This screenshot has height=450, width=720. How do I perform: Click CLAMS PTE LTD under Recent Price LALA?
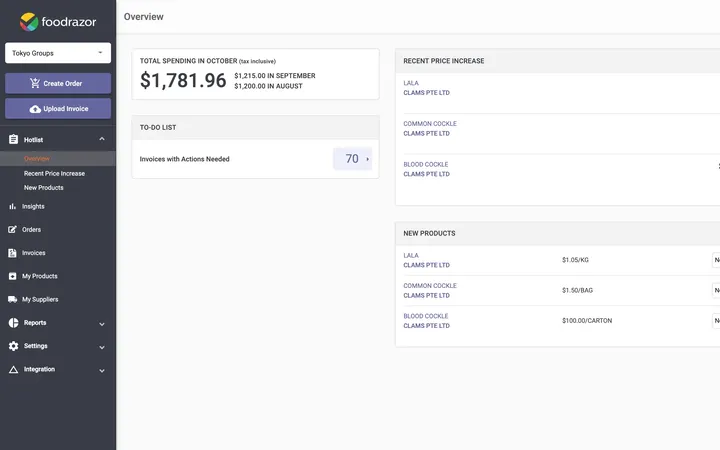click(x=427, y=93)
